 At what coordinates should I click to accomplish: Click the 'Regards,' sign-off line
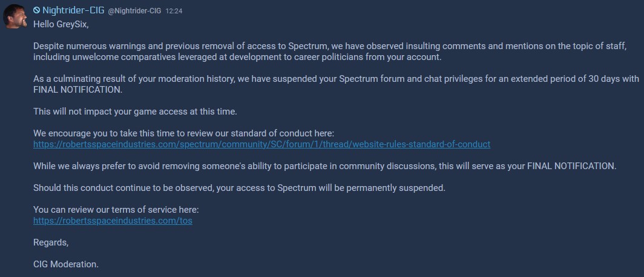(x=51, y=243)
